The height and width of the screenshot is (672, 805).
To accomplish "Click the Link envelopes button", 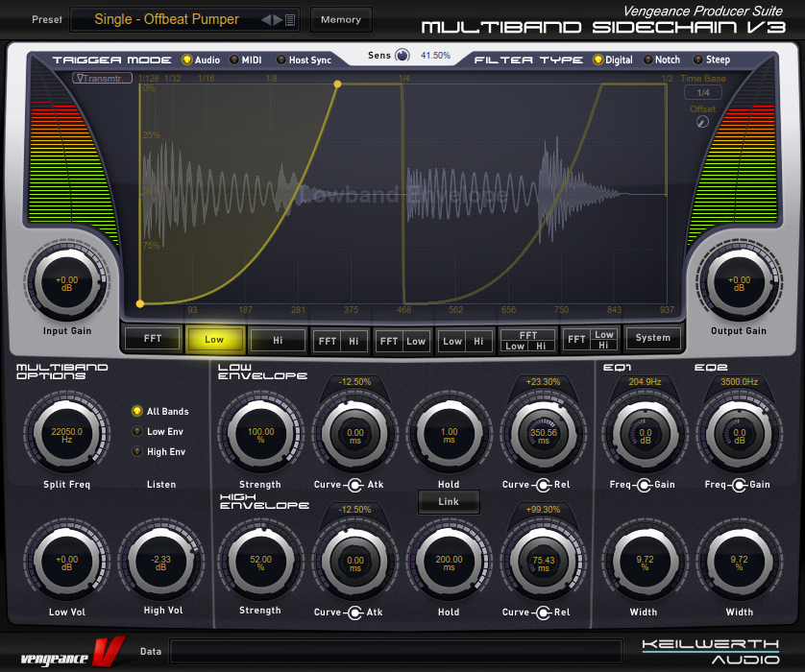I will 449,501.
